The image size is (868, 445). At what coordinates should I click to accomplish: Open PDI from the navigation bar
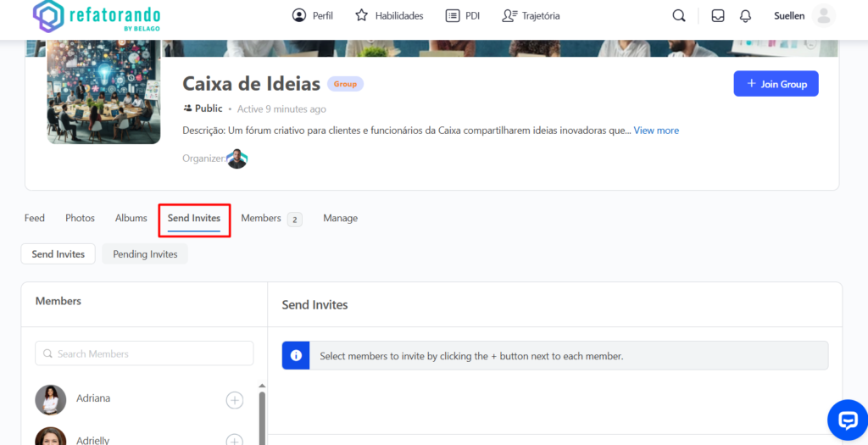[464, 16]
